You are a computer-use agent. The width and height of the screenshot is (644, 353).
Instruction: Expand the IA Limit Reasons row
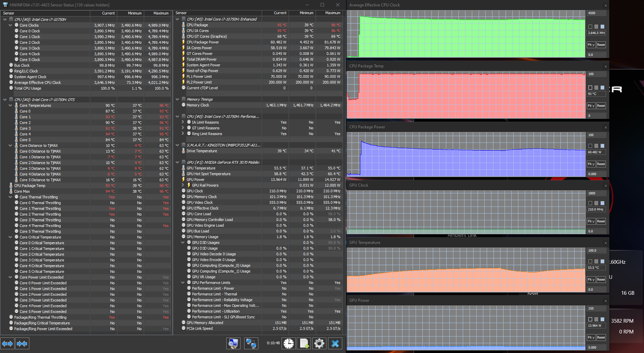point(183,122)
